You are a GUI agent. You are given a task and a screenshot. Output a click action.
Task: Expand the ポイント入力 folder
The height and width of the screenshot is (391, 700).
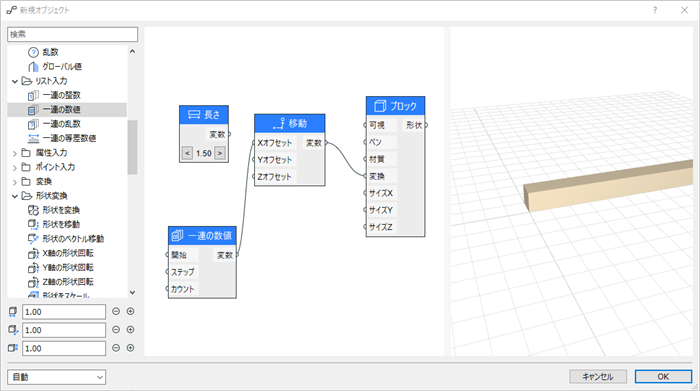(15, 168)
